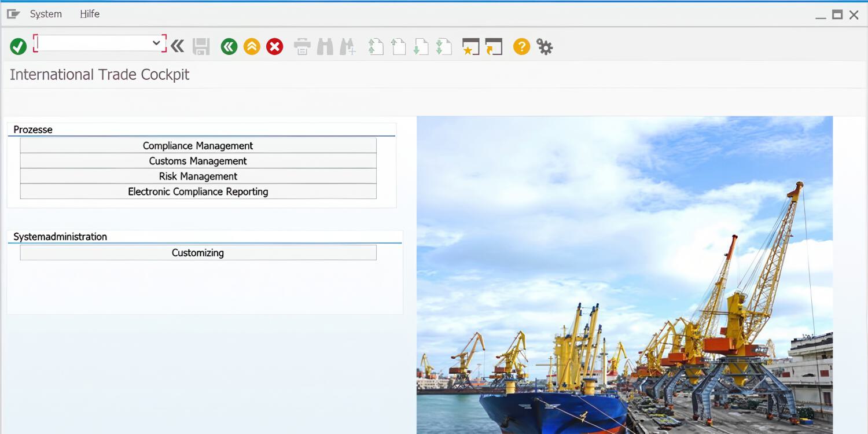Click the Print icon in toolbar

tap(302, 46)
